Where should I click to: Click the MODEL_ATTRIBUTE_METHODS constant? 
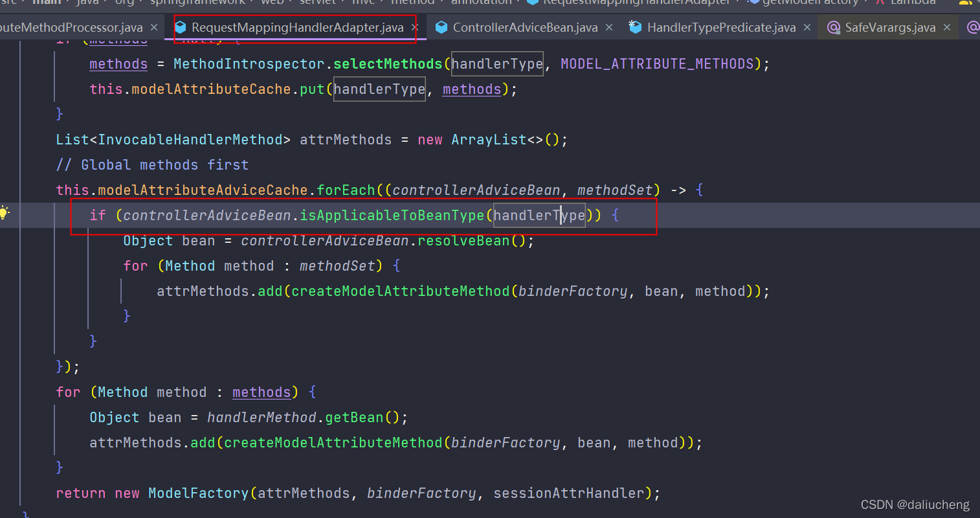point(657,63)
